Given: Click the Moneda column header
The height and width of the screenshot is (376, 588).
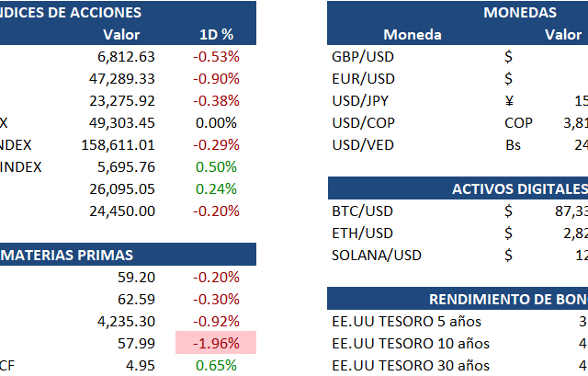Looking at the screenshot, I should (413, 35).
